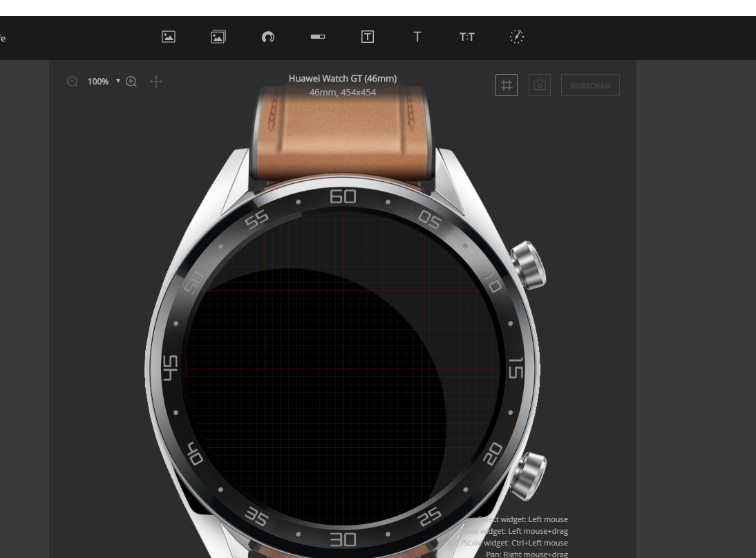Insert a linear progress bar widget
Viewport: 756px width, 558px height.
(x=317, y=37)
